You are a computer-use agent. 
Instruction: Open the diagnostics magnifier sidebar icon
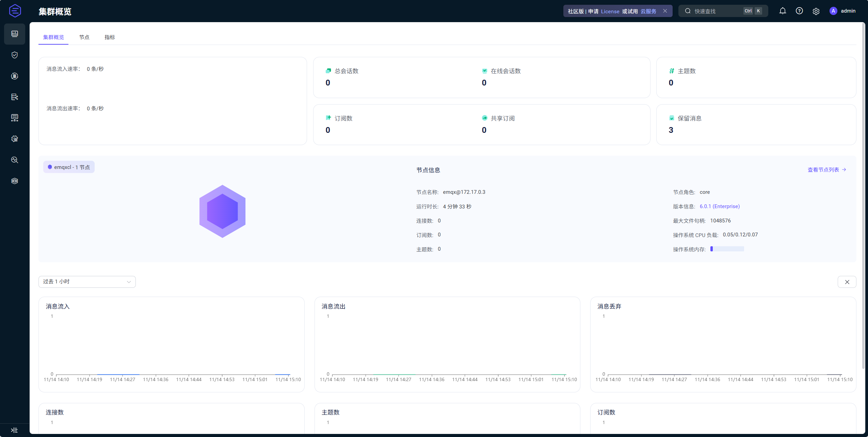click(x=15, y=160)
